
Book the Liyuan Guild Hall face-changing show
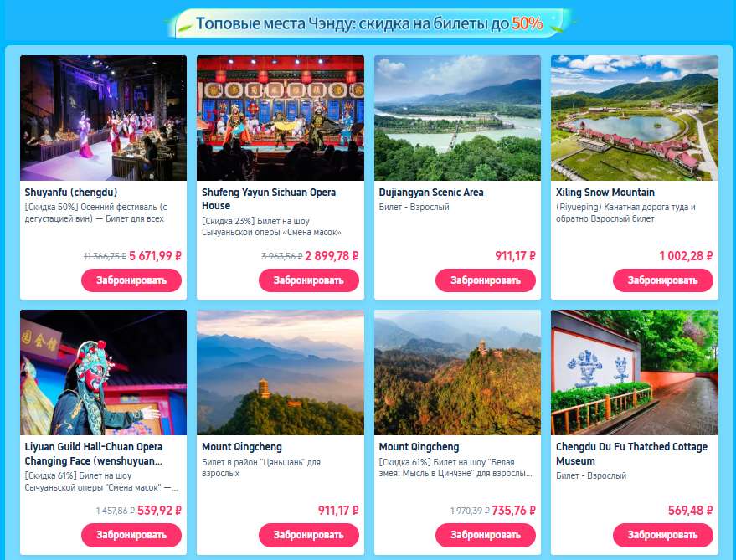pos(131,535)
